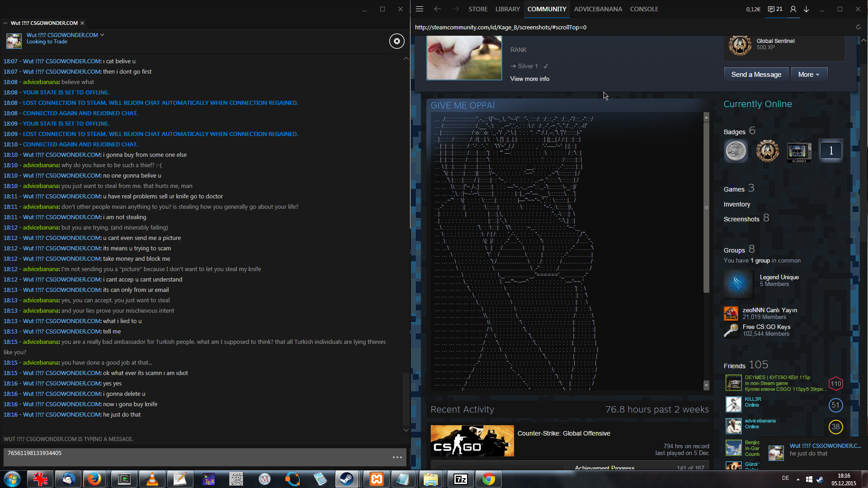Open View more info link
Viewport: 868px width, 488px height.
click(529, 79)
